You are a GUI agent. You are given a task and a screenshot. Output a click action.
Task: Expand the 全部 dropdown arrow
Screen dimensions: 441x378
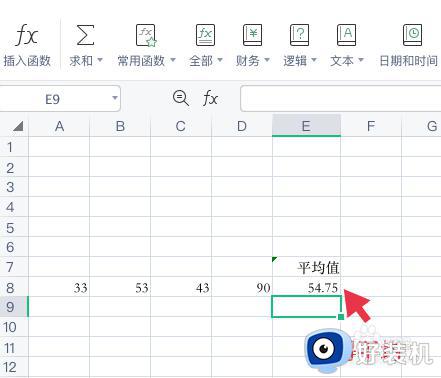click(220, 60)
